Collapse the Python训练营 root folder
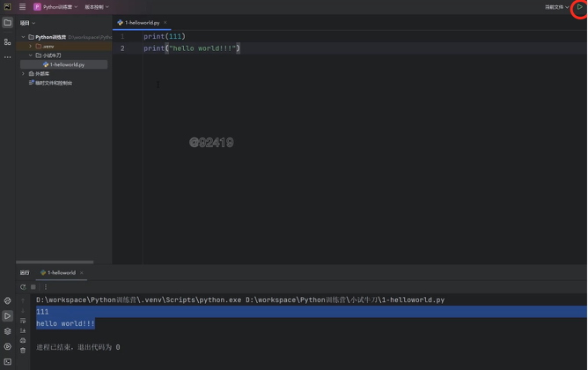This screenshot has height=370, width=588. [23, 37]
